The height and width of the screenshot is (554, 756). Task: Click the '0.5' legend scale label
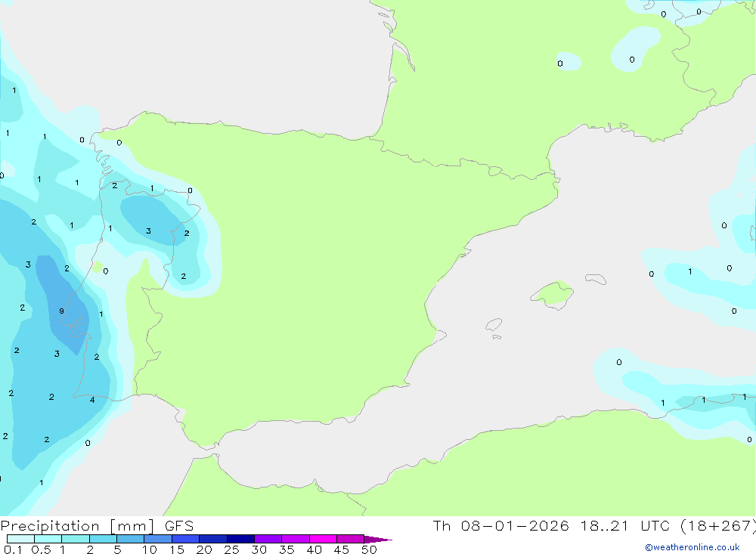[41, 549]
